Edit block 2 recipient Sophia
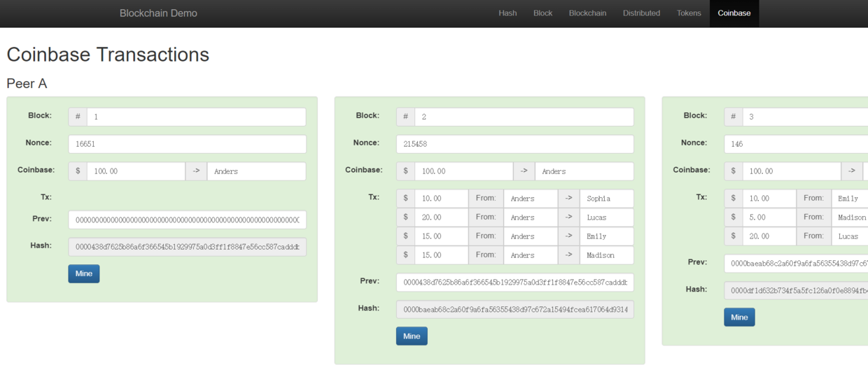The width and height of the screenshot is (868, 372). [x=607, y=199]
